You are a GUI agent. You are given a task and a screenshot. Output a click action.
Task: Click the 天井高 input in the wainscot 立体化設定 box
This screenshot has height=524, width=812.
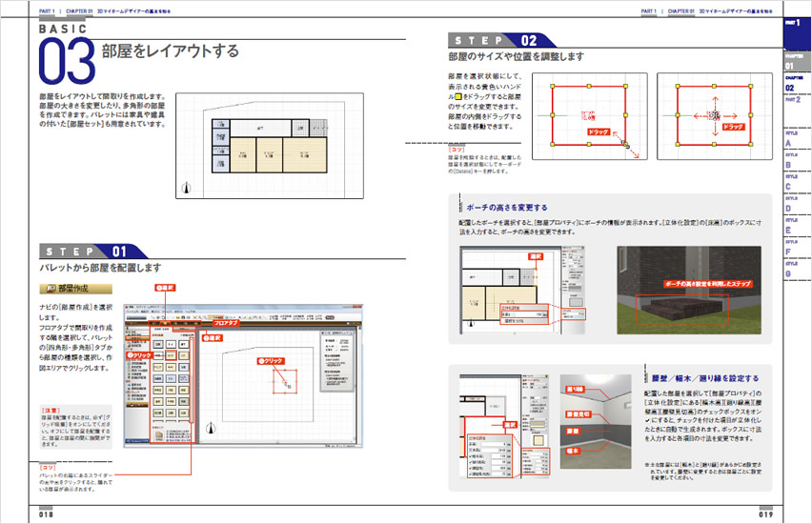[x=494, y=450]
